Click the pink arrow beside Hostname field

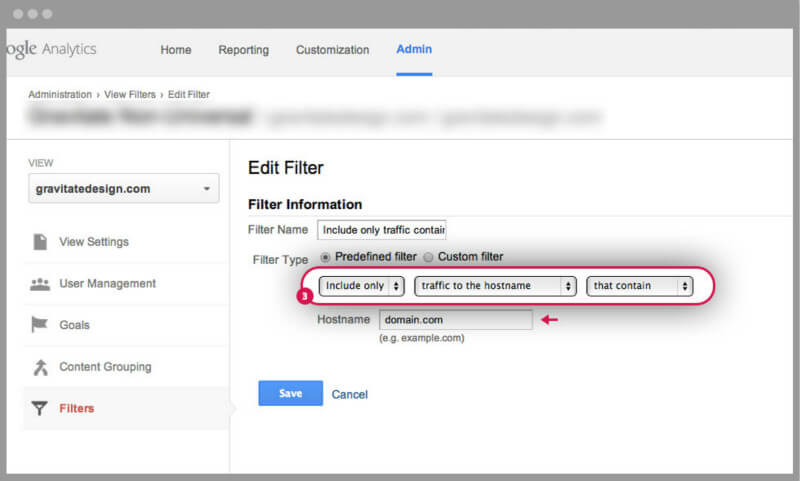(x=549, y=320)
